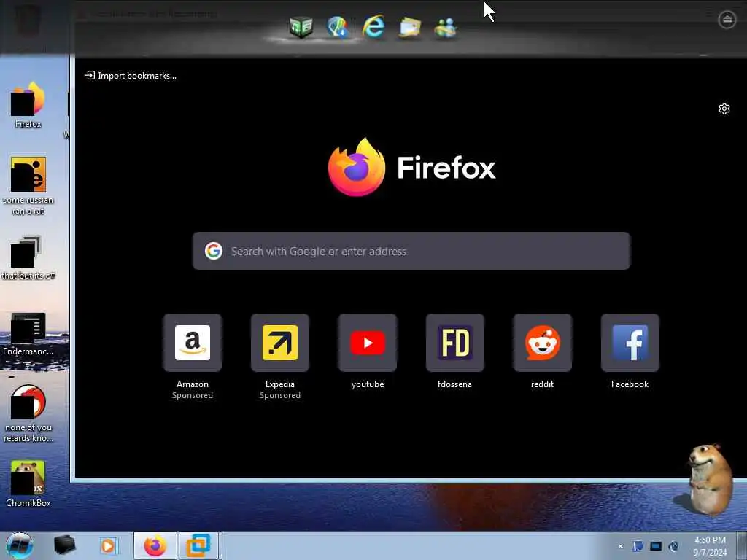Screen dimensions: 747x560
Task: Click the black box icon in the taskbar
Action: pos(64,545)
